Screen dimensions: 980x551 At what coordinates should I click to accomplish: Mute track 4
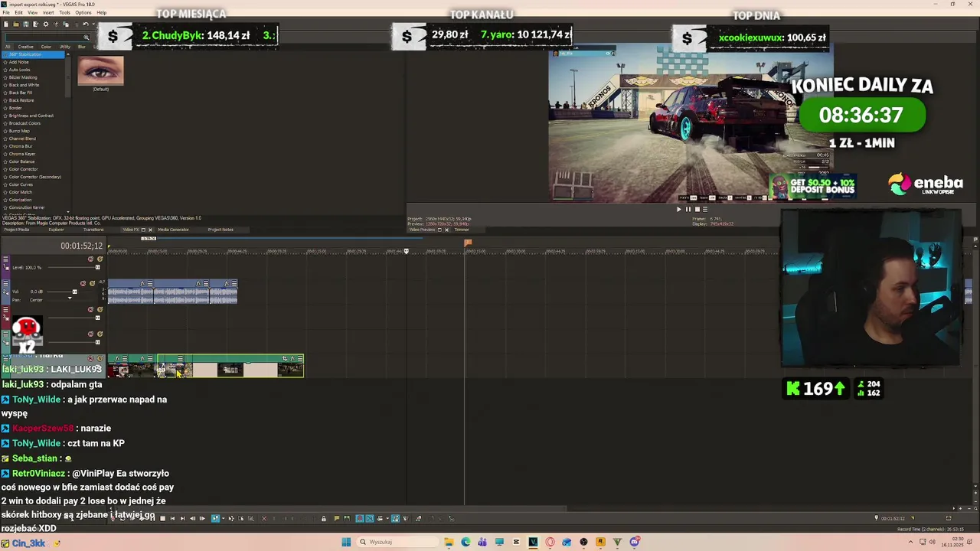(90, 334)
